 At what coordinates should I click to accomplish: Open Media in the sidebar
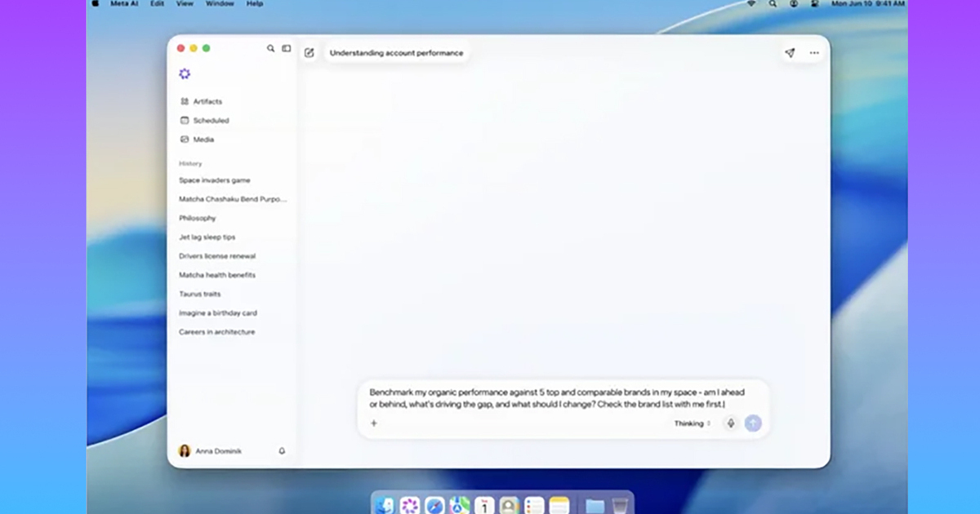pos(197,140)
